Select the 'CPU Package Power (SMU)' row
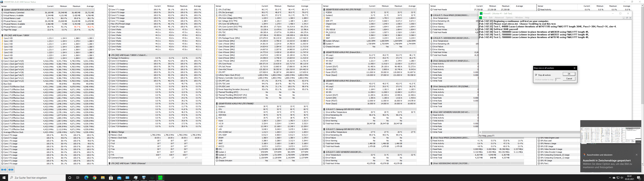Image resolution: width=644 pixels, height=181 pixels. tap(262, 38)
